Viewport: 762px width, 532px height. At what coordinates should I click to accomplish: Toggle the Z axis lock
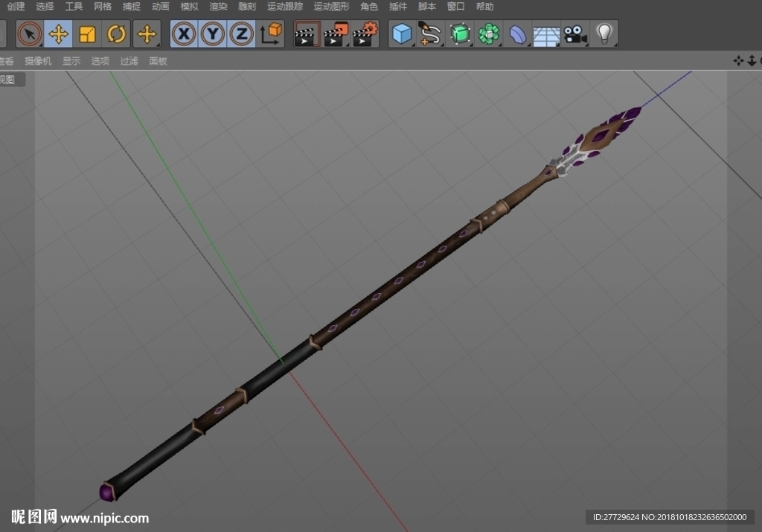coord(242,34)
